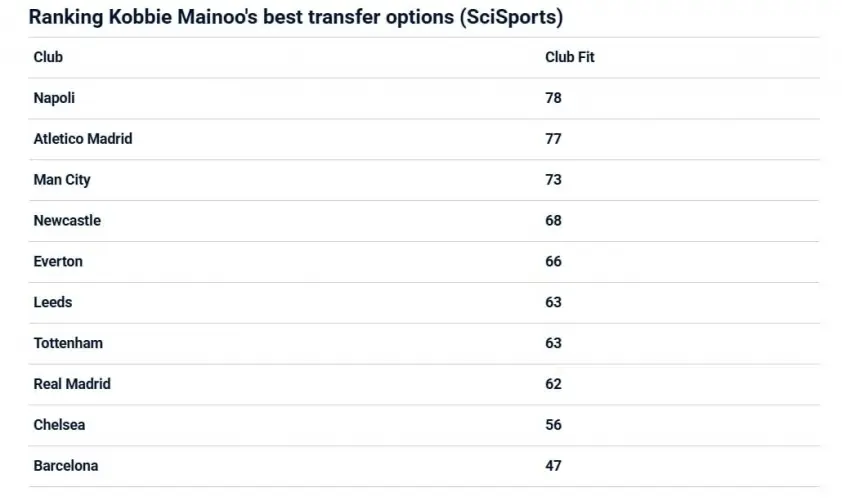
Task: Select Everton in the club list
Action: pos(58,261)
